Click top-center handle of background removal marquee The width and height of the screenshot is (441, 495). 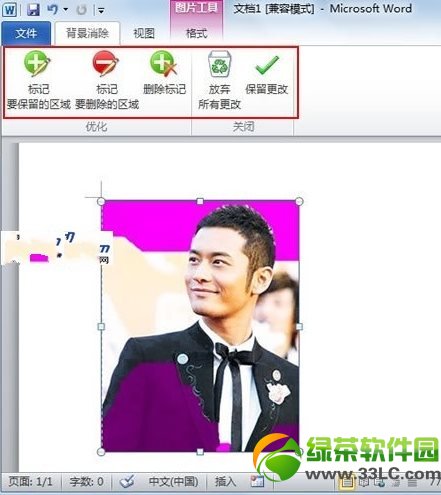200,201
